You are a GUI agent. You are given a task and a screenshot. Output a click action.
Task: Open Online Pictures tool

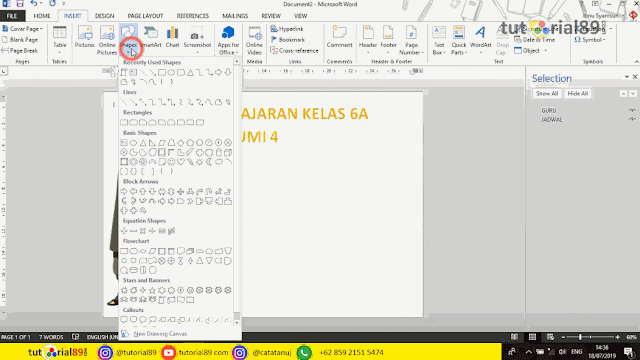point(107,40)
